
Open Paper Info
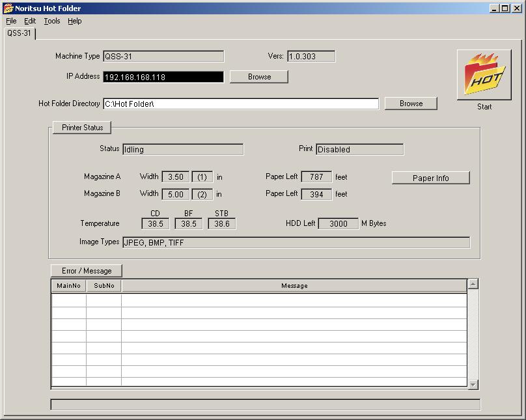tap(431, 178)
